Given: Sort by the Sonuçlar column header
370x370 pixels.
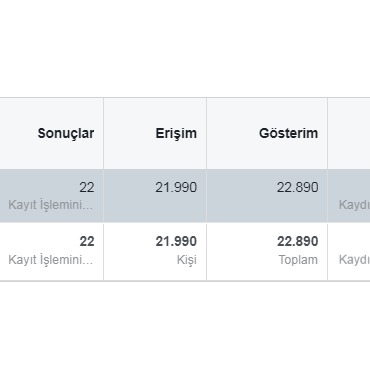Looking at the screenshot, I should tap(66, 133).
